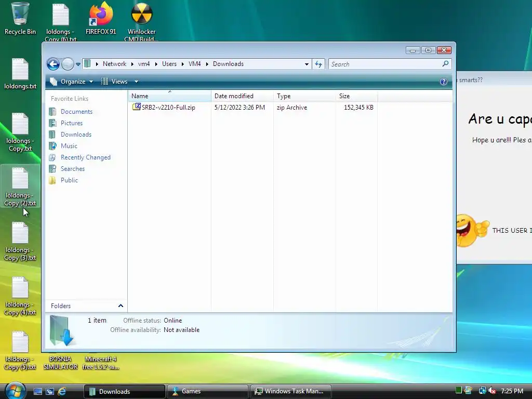Focus the Explorer Search box

click(385, 64)
